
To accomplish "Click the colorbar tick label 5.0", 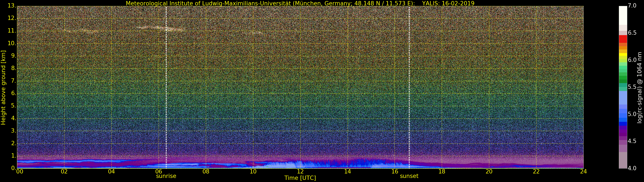I will pos(632,114).
